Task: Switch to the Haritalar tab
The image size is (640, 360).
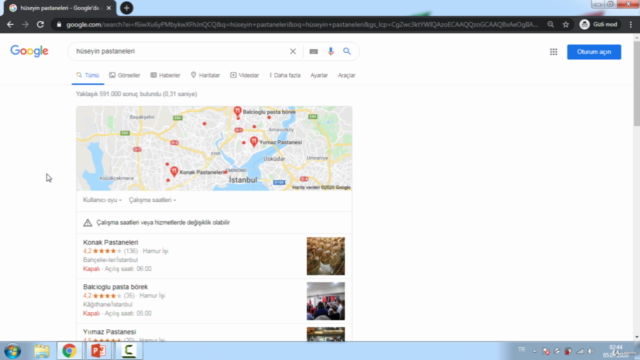Action: [x=205, y=75]
